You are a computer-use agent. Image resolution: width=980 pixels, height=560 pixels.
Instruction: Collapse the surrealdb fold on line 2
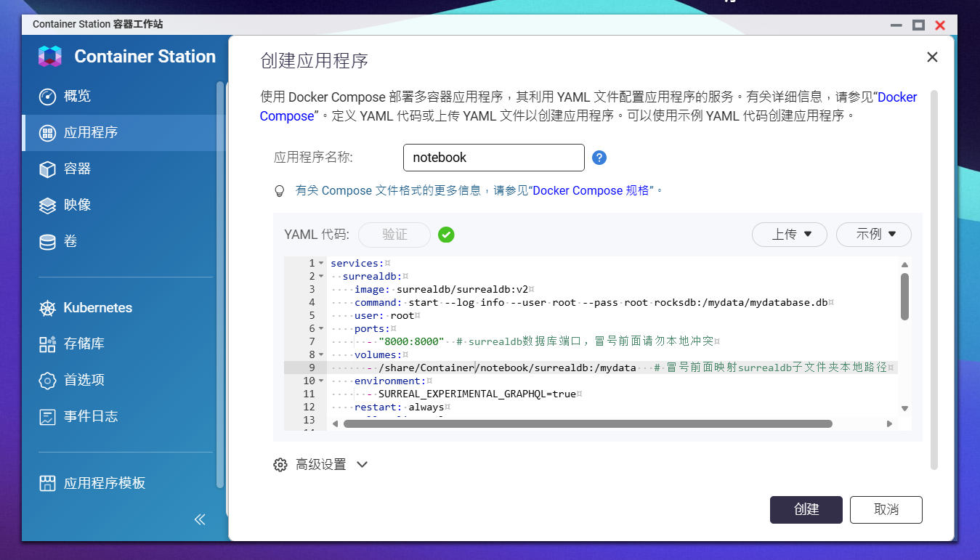pos(321,277)
